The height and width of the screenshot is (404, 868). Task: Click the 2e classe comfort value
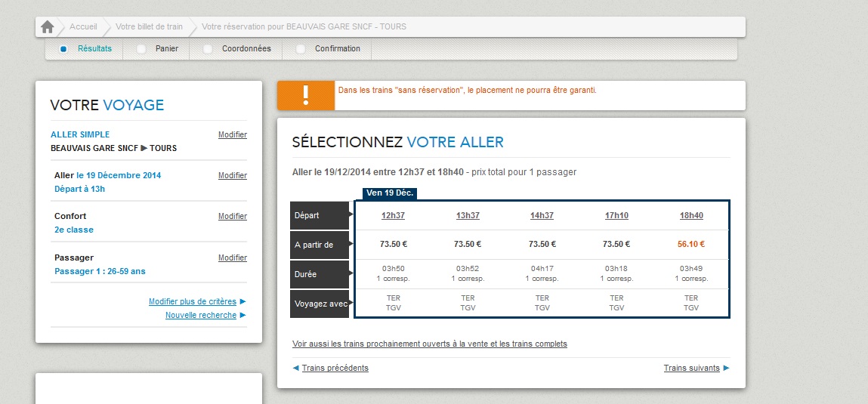[x=73, y=230]
